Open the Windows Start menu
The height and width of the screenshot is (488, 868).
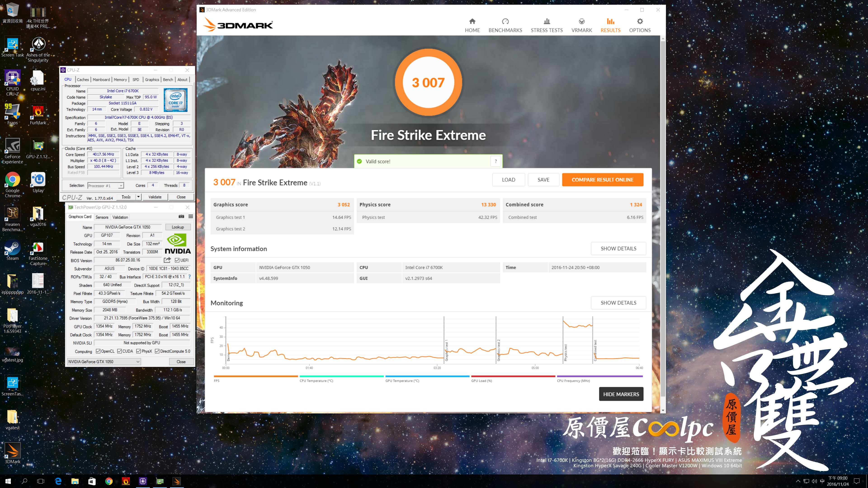[8, 481]
